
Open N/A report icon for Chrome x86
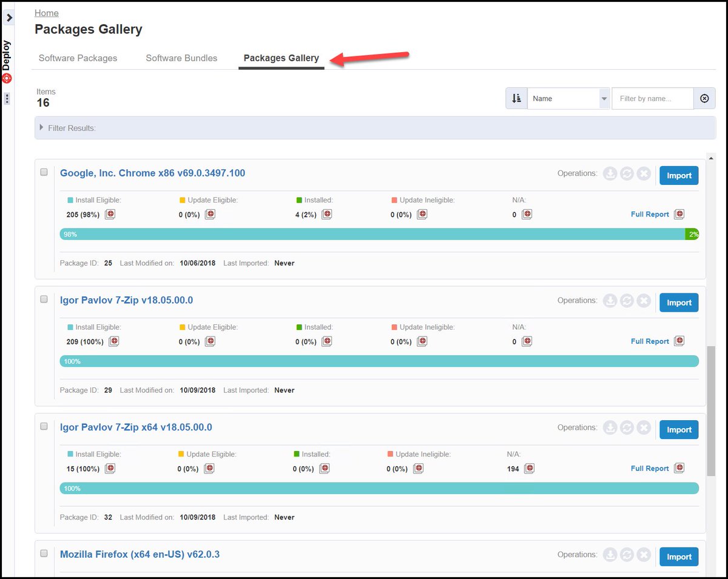pos(527,214)
